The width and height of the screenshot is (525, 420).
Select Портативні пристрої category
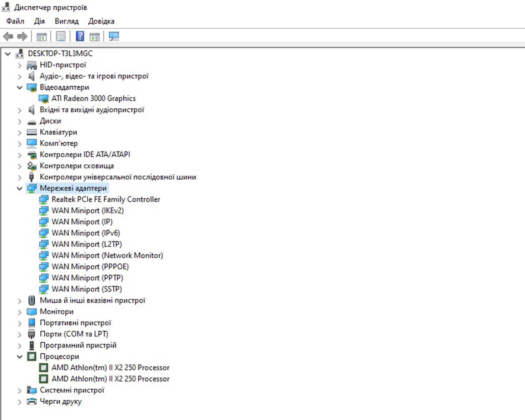point(75,323)
